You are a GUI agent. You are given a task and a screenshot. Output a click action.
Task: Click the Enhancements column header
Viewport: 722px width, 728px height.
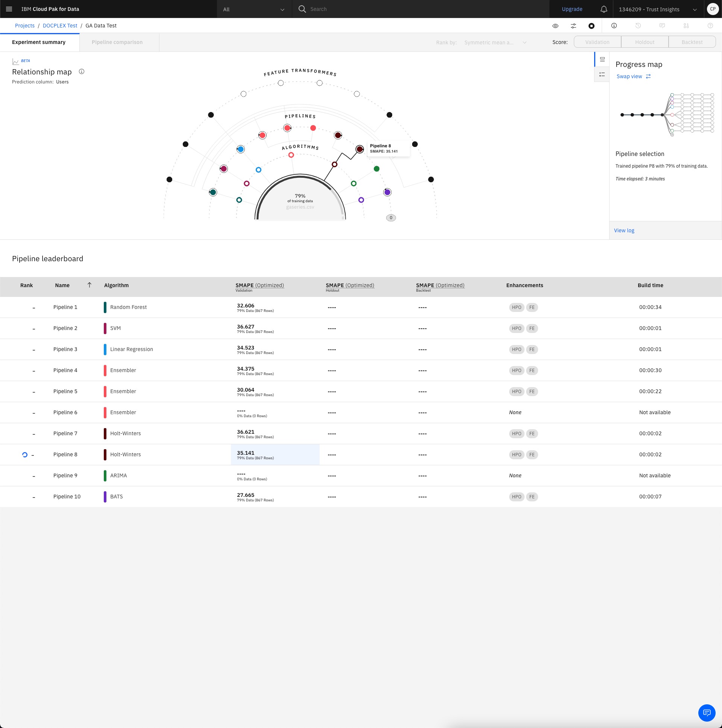pyautogui.click(x=525, y=285)
